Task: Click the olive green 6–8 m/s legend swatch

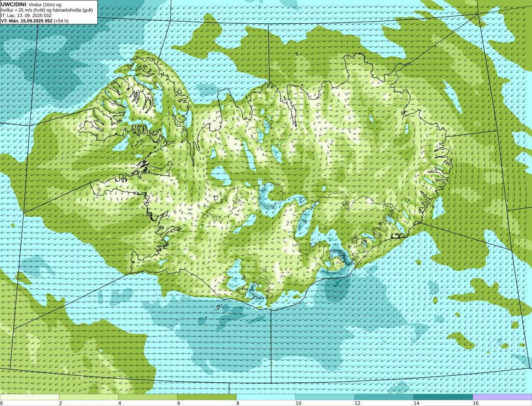Action: coord(207,397)
